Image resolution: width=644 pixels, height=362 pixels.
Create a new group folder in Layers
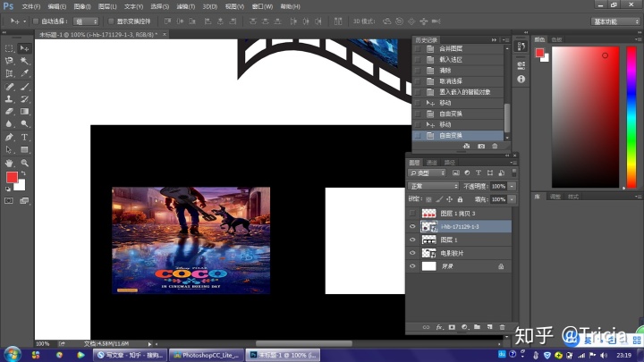[x=477, y=327]
